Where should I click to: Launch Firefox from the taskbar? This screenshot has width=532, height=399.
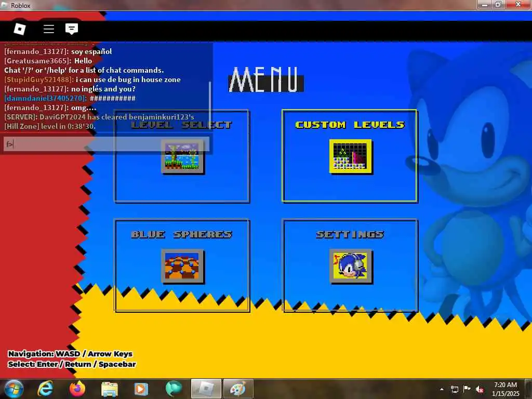(x=77, y=389)
